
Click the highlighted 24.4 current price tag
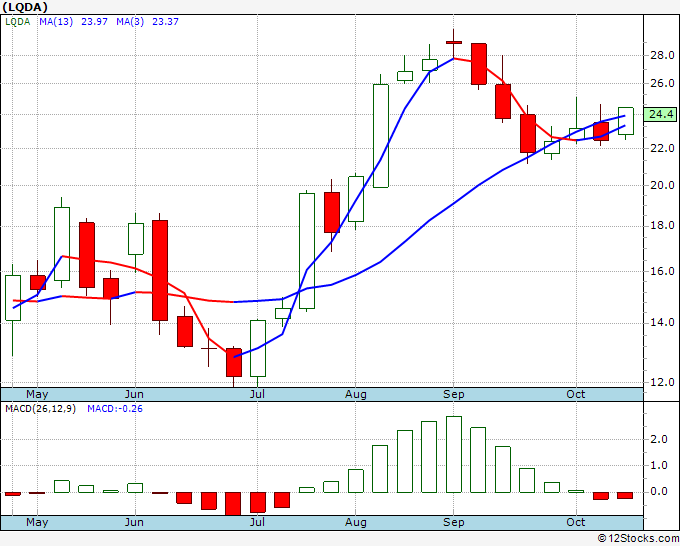tap(661, 114)
